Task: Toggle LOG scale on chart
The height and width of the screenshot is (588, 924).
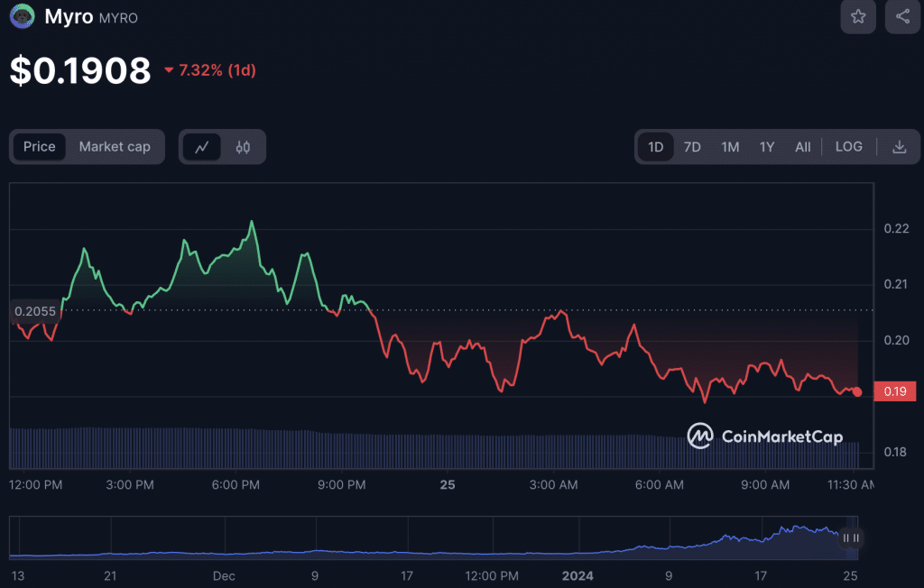Action: [x=848, y=147]
